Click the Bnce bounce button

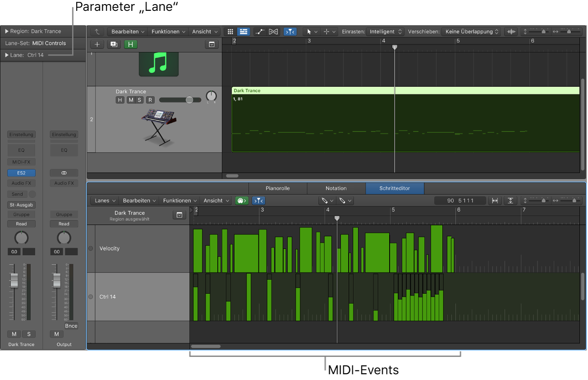coord(71,326)
